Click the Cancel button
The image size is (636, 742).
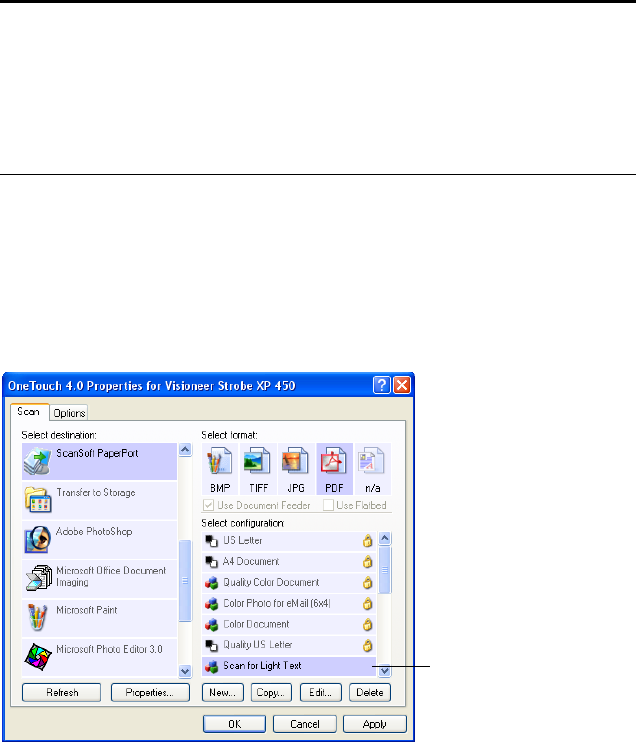coord(305,724)
